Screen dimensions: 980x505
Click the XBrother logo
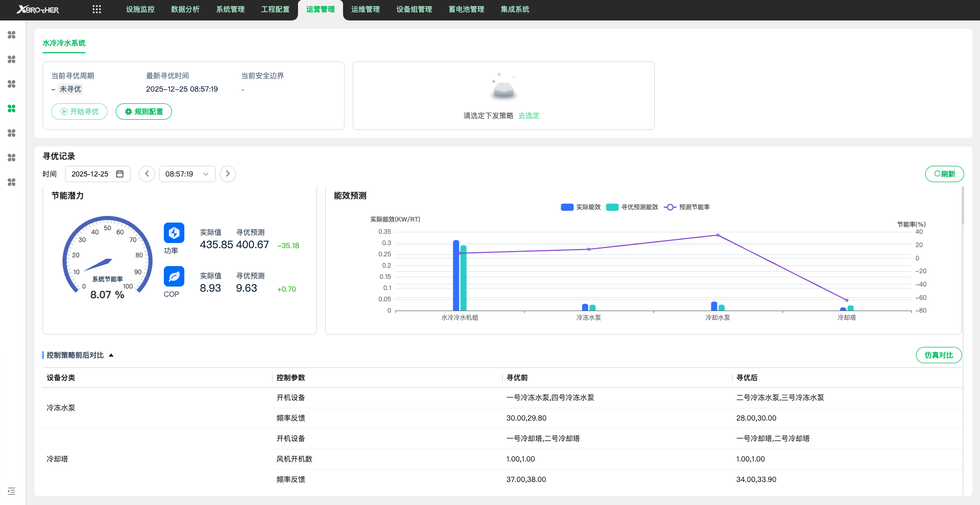click(38, 10)
